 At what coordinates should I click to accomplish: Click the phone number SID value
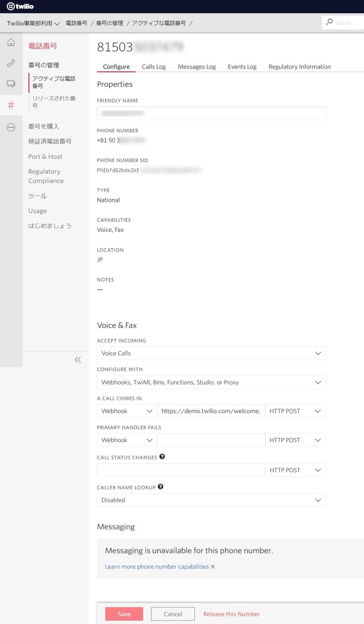[x=149, y=170]
